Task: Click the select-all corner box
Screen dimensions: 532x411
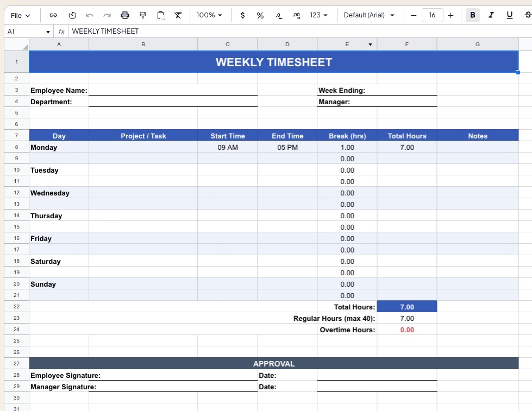Action: (x=16, y=45)
